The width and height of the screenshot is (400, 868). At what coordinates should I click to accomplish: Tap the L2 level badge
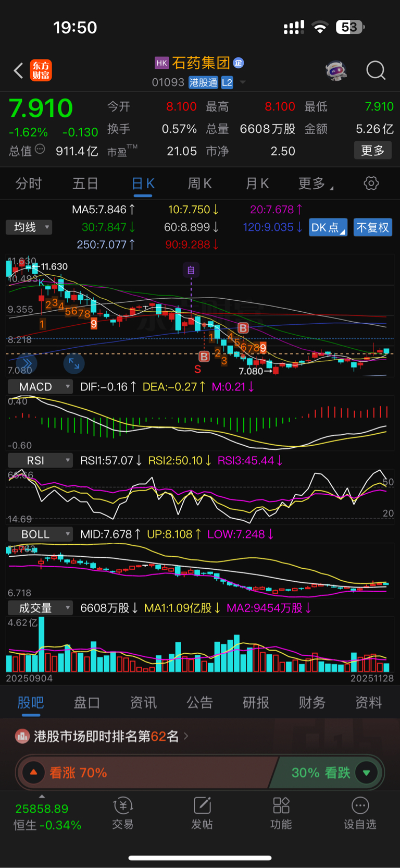227,82
